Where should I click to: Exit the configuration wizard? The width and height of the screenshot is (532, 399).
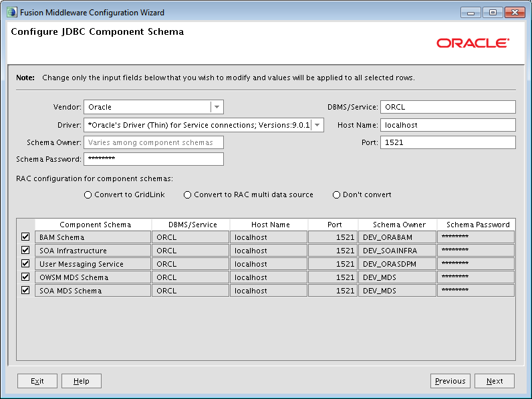[x=37, y=381]
